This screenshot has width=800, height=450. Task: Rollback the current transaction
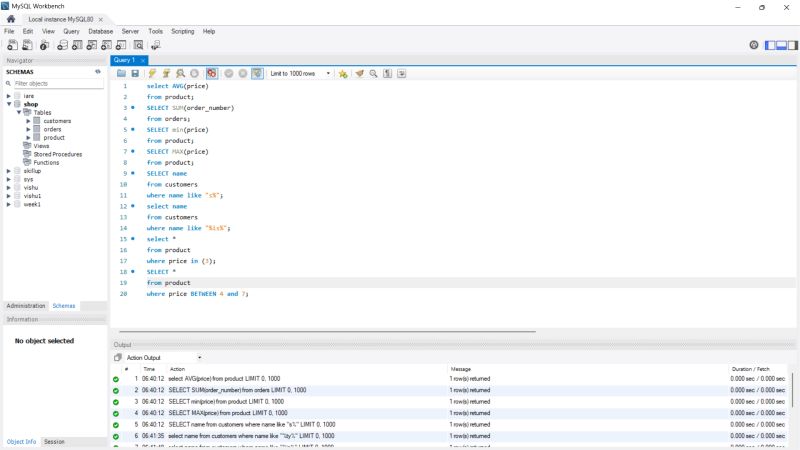pyautogui.click(x=243, y=73)
